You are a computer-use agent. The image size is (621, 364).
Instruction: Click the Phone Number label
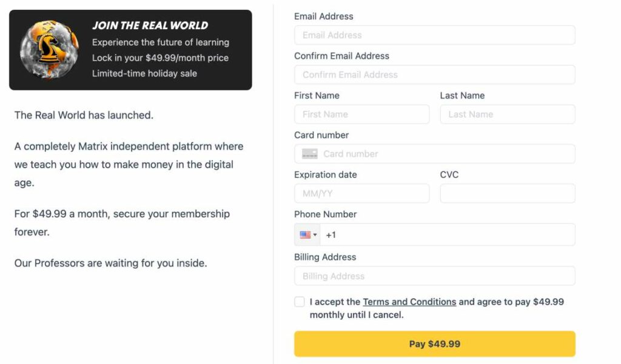coord(325,214)
